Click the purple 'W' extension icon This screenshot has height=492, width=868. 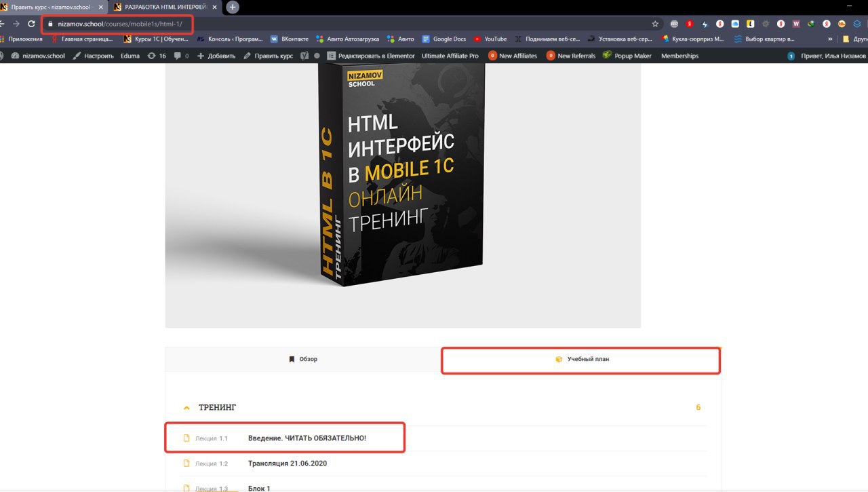click(796, 23)
